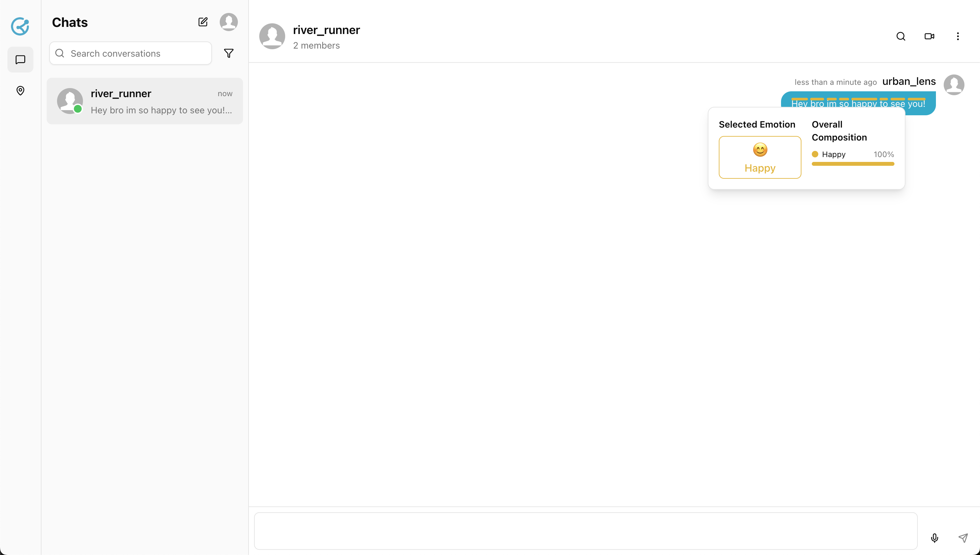Open river_runner header avatar
Screen dimensions: 980x555
point(272,36)
